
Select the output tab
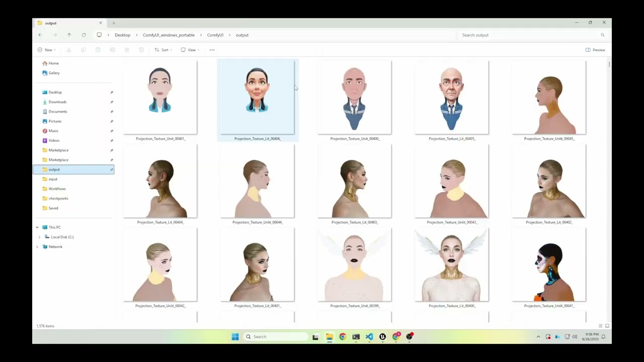pyautogui.click(x=69, y=23)
